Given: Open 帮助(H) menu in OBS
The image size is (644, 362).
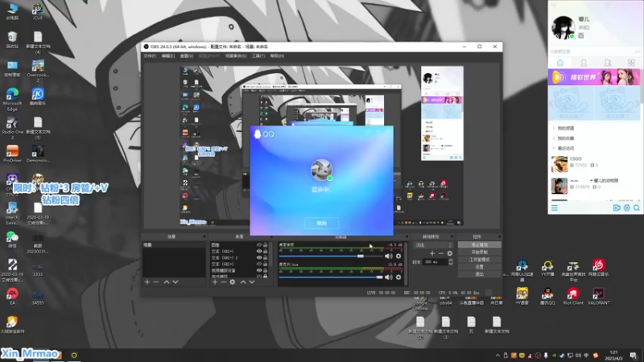Looking at the screenshot, I should pos(277,56).
